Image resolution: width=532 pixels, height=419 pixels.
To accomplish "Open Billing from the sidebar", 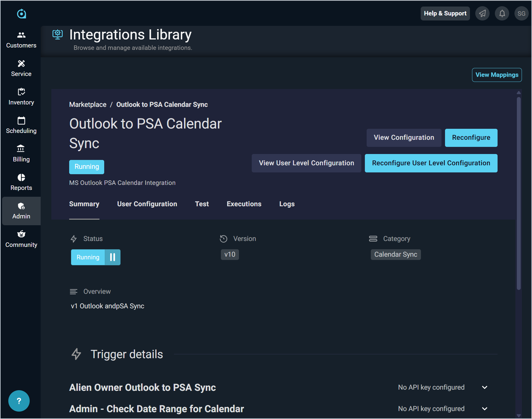I will coord(21,149).
